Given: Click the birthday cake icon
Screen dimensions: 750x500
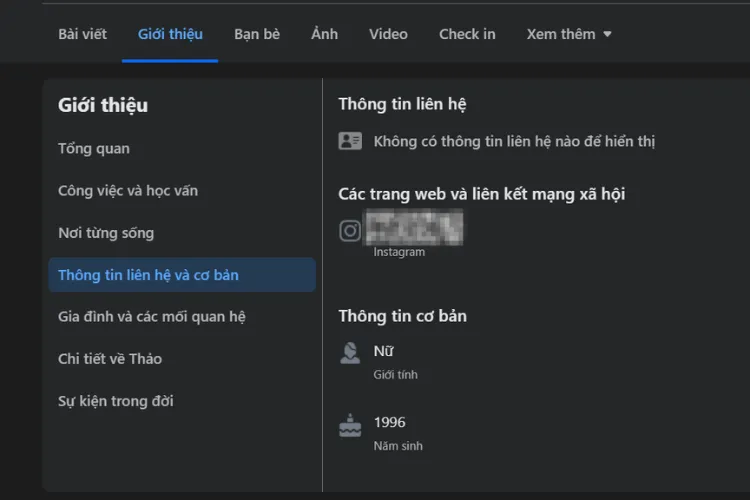Looking at the screenshot, I should [x=350, y=424].
